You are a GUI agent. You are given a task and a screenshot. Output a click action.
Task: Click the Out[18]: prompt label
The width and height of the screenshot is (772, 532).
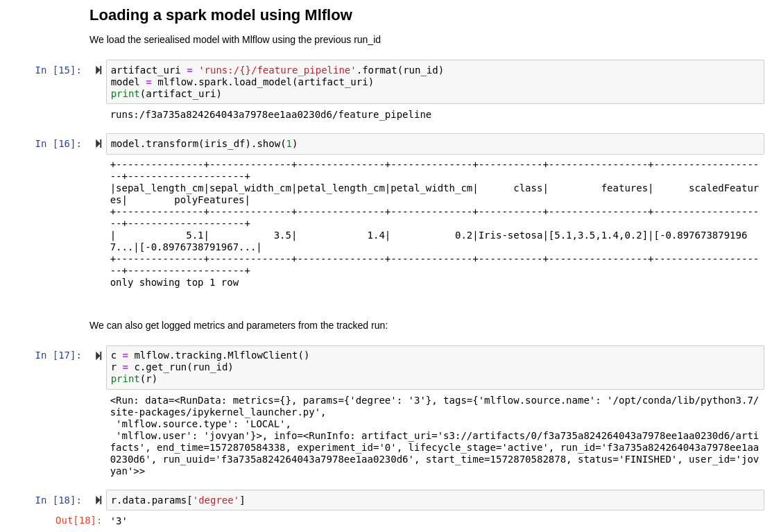tap(78, 521)
